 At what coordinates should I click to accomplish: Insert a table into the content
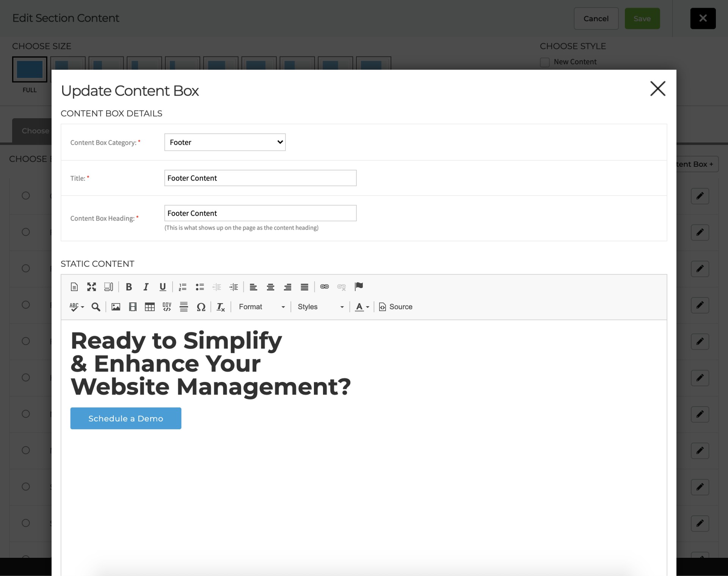pyautogui.click(x=150, y=307)
